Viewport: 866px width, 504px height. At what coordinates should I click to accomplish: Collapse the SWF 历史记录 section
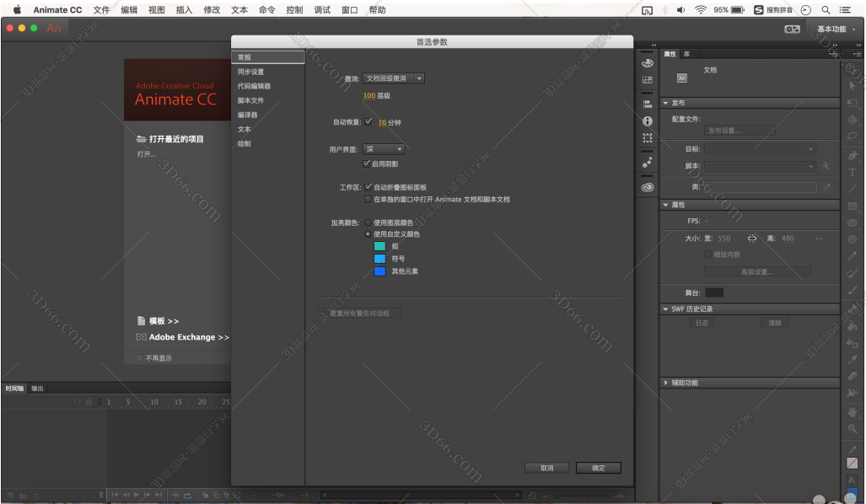(x=665, y=309)
